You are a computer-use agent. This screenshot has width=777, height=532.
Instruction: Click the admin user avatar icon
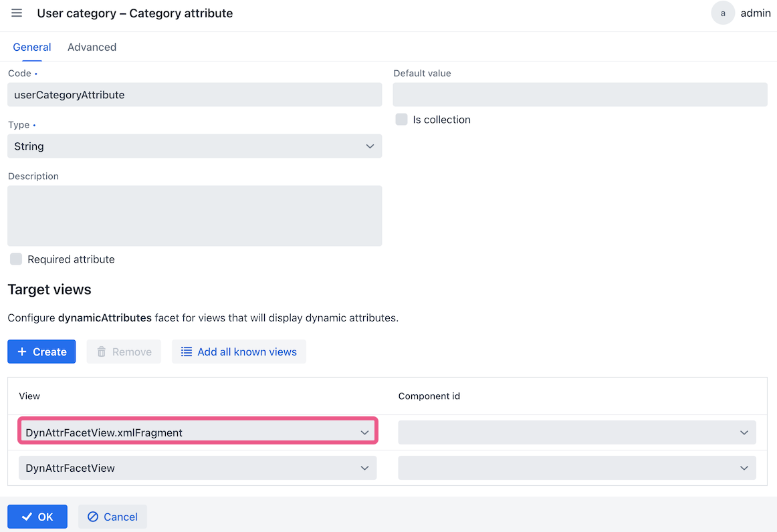[723, 13]
